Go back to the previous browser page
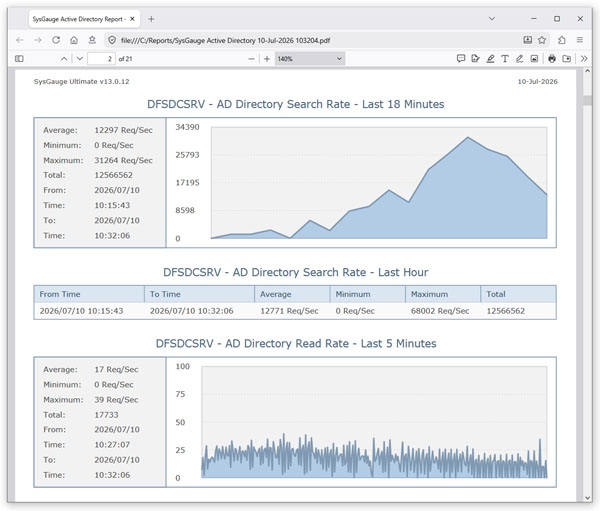The height and width of the screenshot is (511, 600). [20, 40]
